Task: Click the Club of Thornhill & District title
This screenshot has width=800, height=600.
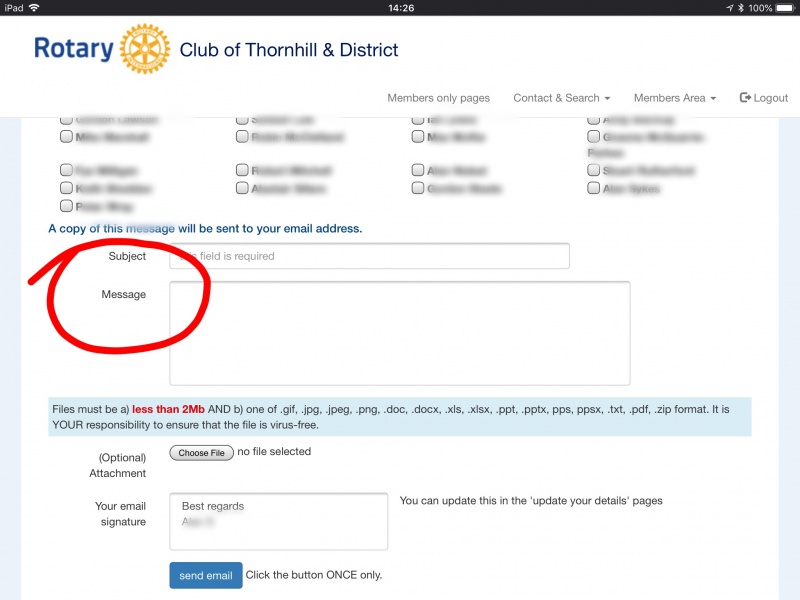Action: pyautogui.click(x=289, y=50)
